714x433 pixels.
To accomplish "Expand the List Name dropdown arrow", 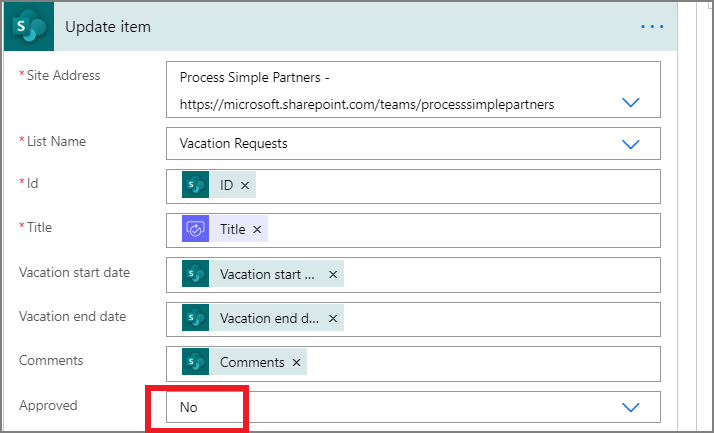I will tap(631, 144).
